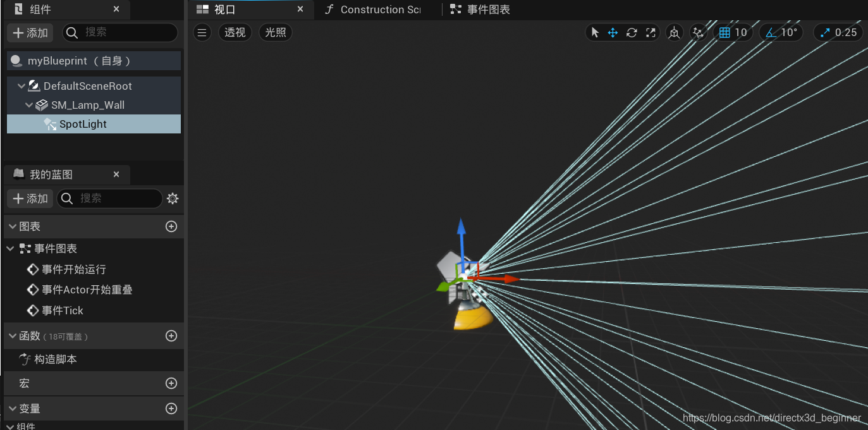Image resolution: width=868 pixels, height=430 pixels.
Task: Switch to the 事件图表 event graph tab
Action: click(x=480, y=9)
